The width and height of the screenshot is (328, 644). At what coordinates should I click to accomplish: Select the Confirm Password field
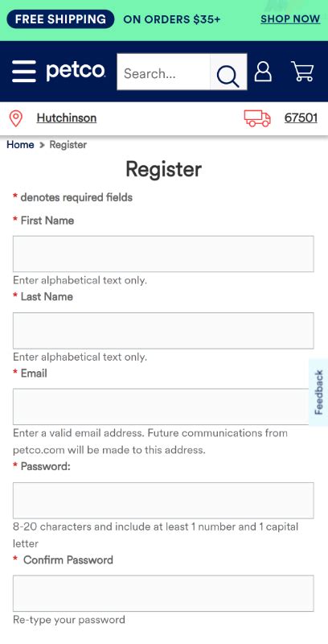163,593
